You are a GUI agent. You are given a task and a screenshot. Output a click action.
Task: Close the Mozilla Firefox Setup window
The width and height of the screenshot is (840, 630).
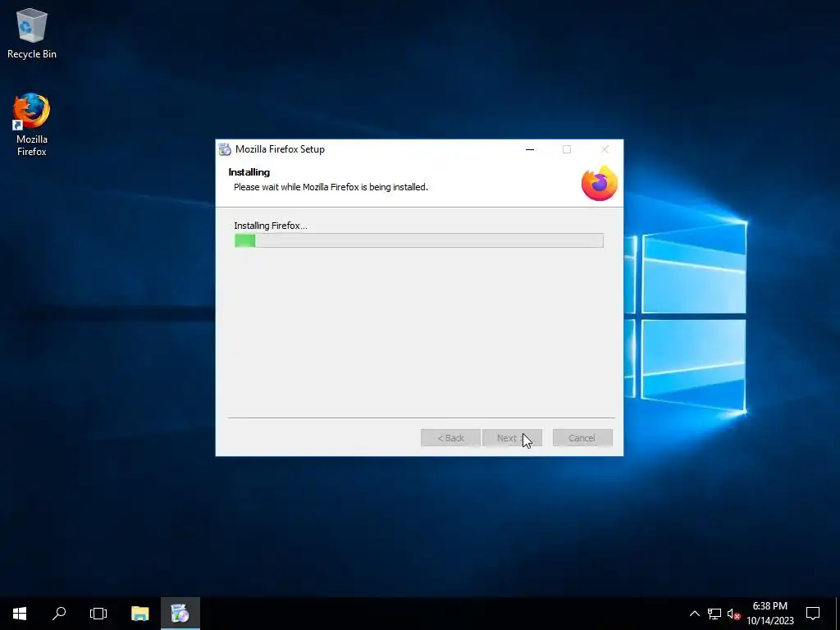click(605, 149)
